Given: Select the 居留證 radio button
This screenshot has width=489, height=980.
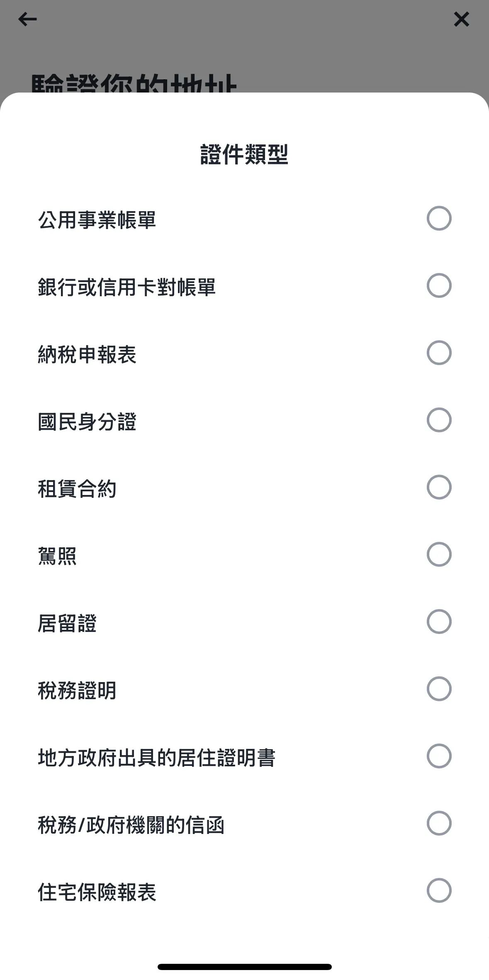Looking at the screenshot, I should click(439, 622).
